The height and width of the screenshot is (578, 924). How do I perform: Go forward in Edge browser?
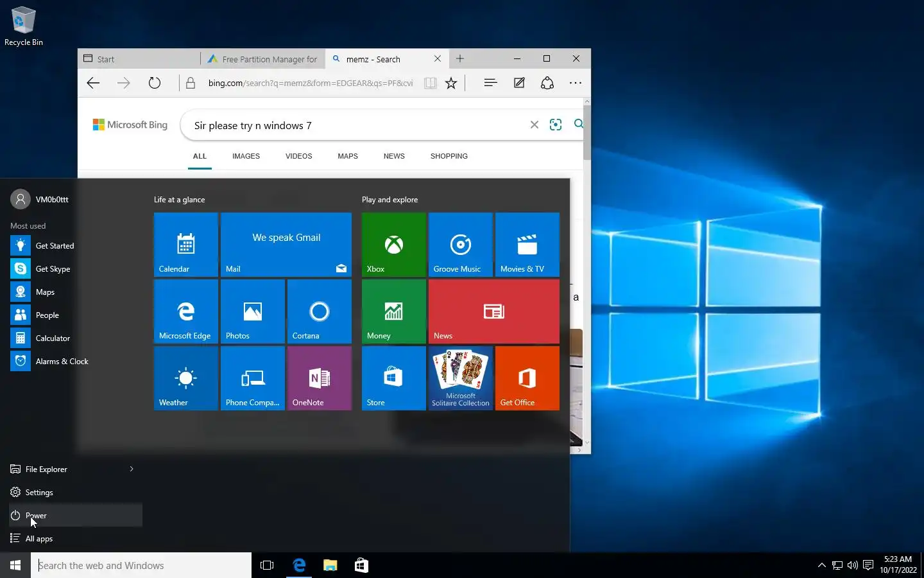point(124,83)
